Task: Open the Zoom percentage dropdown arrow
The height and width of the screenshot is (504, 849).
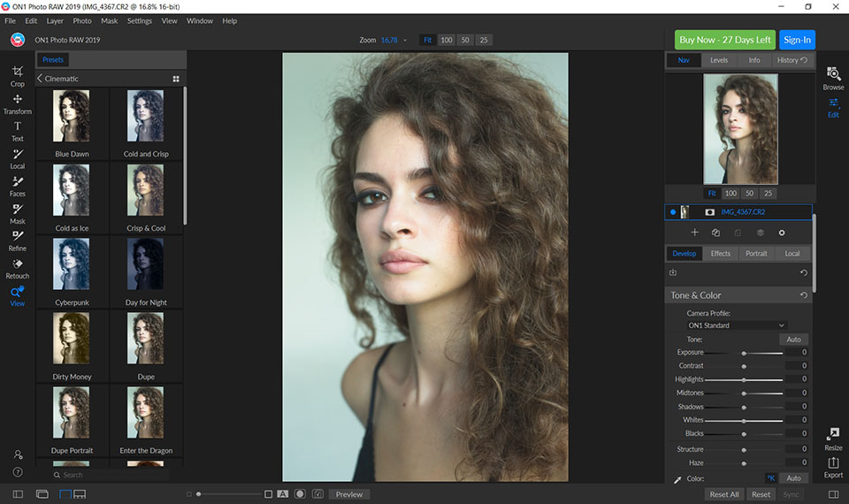Action: [x=404, y=40]
